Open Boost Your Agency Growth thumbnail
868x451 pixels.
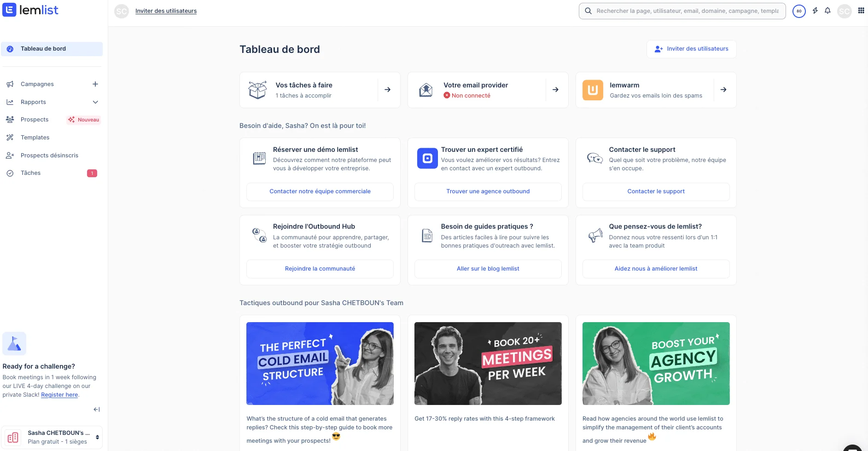tap(656, 364)
